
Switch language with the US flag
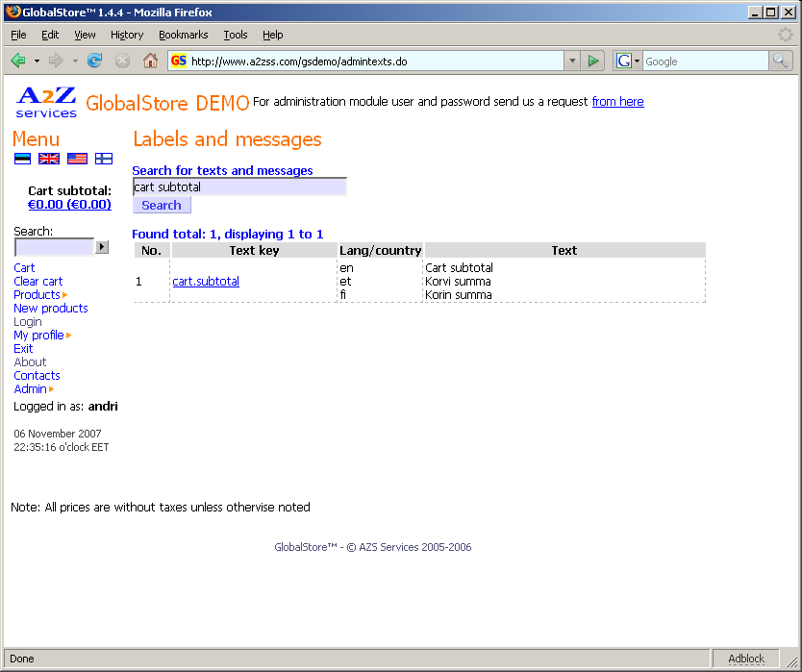point(77,159)
